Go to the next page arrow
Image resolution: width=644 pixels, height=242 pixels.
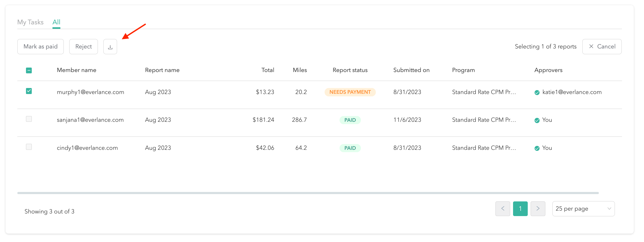click(x=538, y=209)
